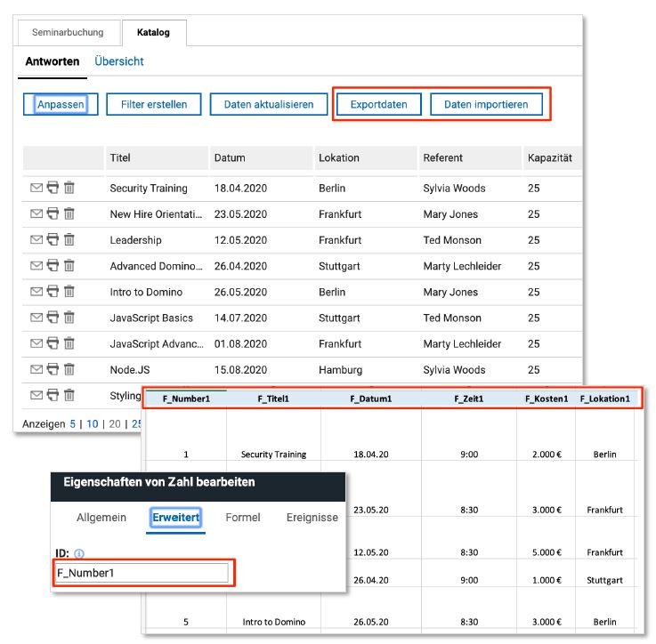Email the Leadership seminar entry

pos(36,239)
